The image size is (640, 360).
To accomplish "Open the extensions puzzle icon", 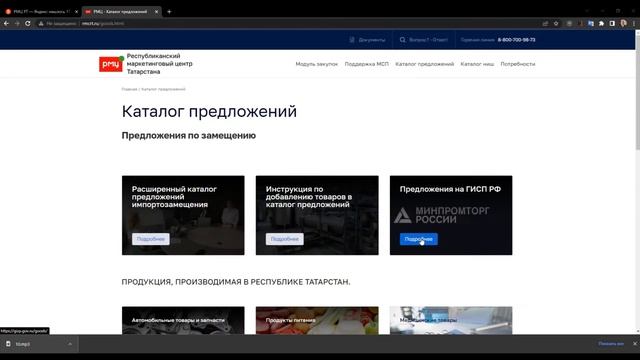I will (x=601, y=24).
